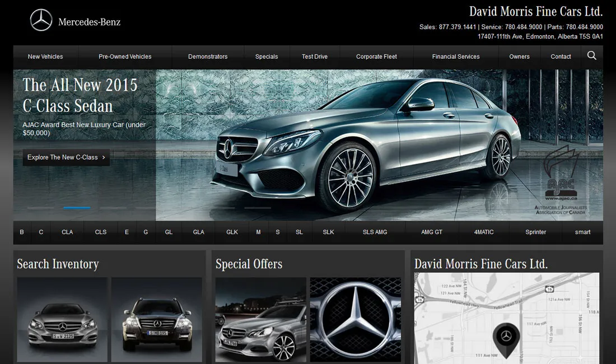Go to the 4MATIC tab
The width and height of the screenshot is (616, 364).
tap(484, 232)
